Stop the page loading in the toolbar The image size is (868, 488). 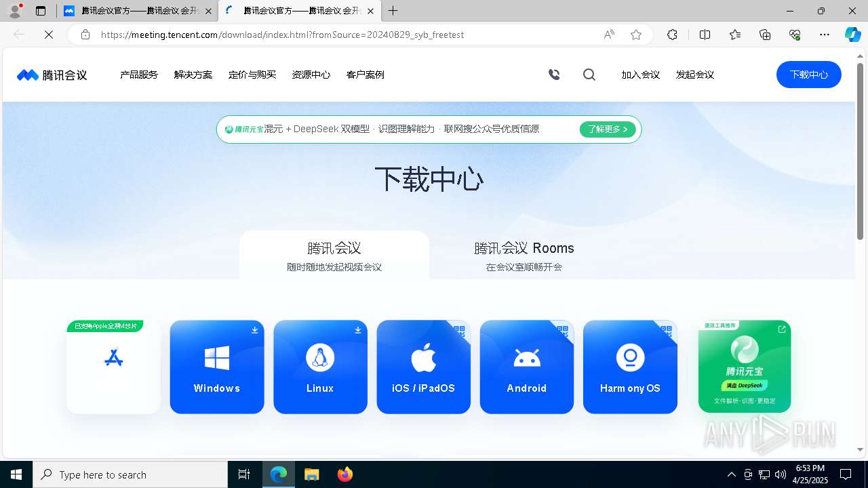pos(49,35)
